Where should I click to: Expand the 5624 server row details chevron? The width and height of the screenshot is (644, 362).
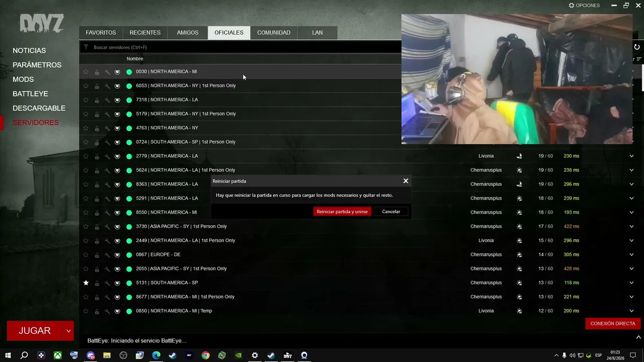tap(631, 170)
